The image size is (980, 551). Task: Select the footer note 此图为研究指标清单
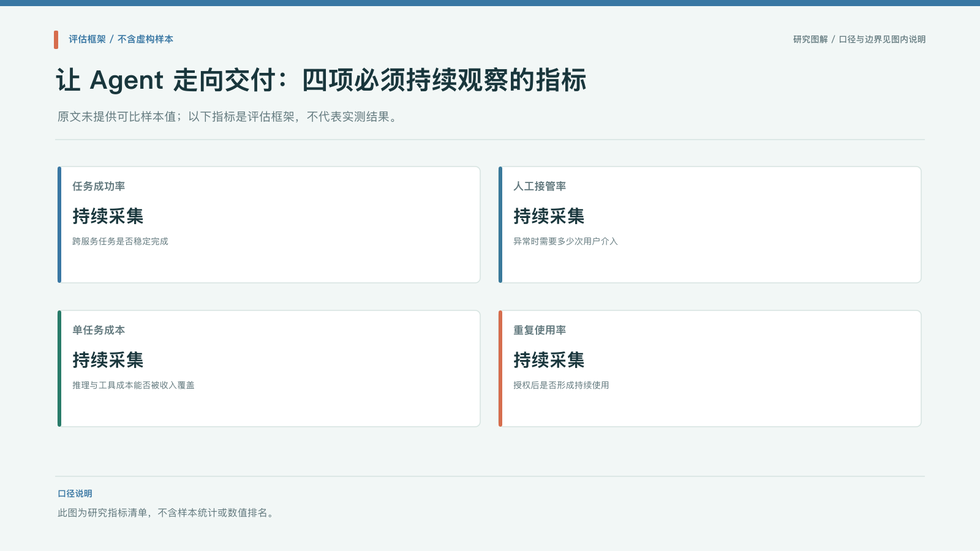pyautogui.click(x=167, y=513)
